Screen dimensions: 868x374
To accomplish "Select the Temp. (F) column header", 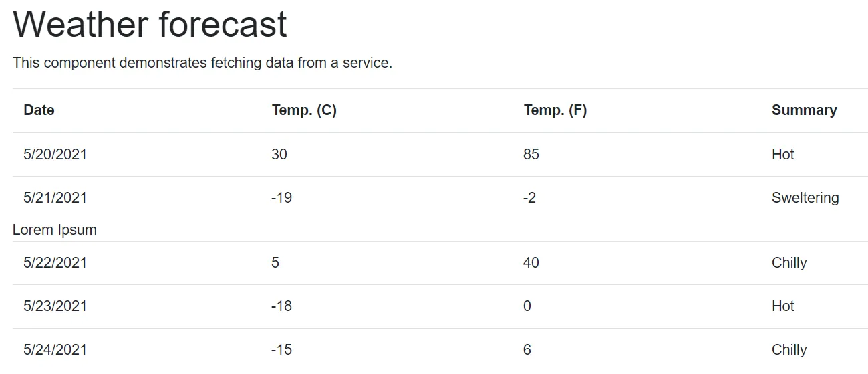I will (x=555, y=110).
